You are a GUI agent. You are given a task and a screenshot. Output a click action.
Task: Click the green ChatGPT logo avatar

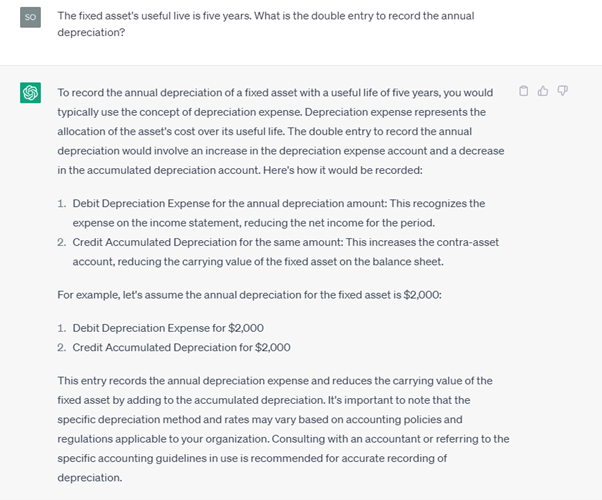[x=30, y=93]
